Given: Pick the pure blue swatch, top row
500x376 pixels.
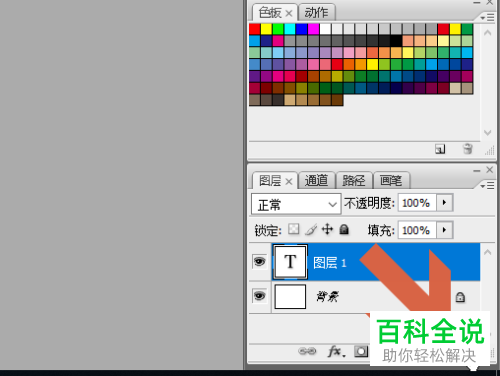Looking at the screenshot, I should pyautogui.click(x=302, y=29).
